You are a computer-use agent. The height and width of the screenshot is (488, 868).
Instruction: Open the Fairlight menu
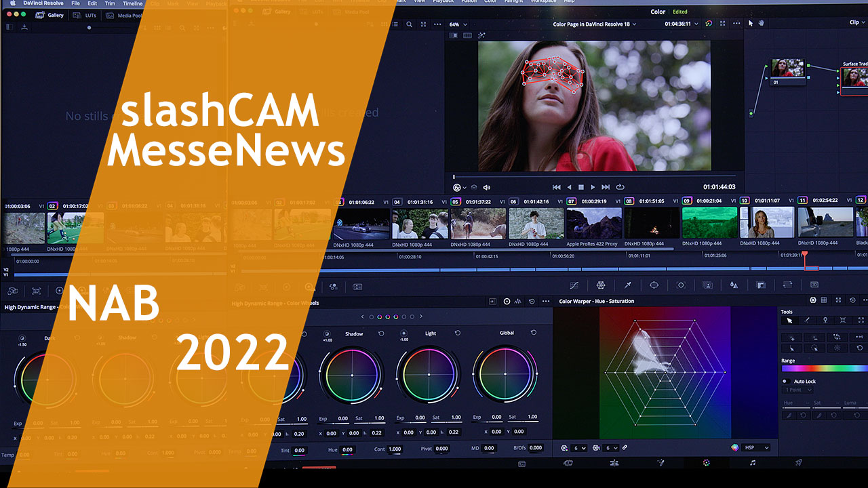tap(514, 2)
